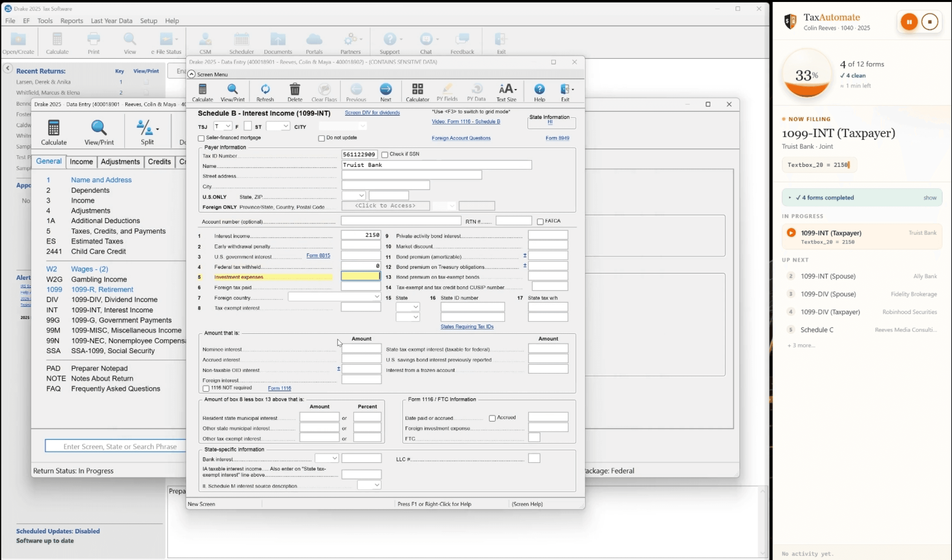Viewport: 952px width, 560px height.
Task: Toggle Seller-financed mortgage checkbox
Action: click(x=201, y=138)
